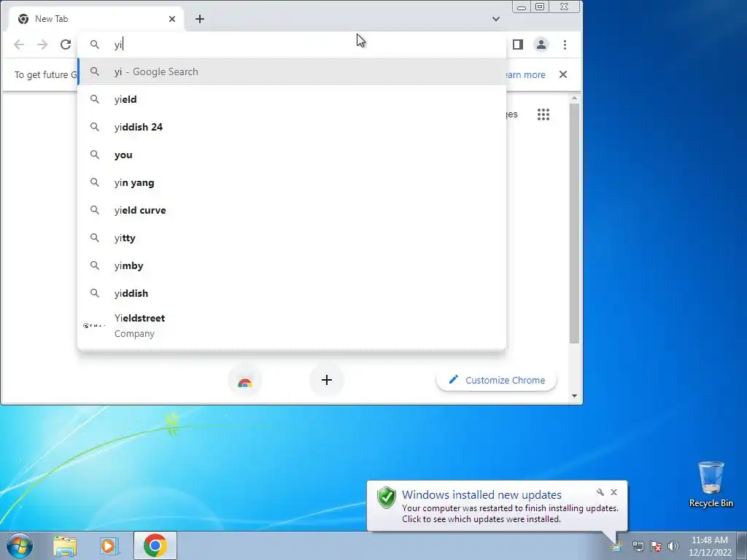Go forward with the right arrow icon
747x560 pixels.
(42, 44)
